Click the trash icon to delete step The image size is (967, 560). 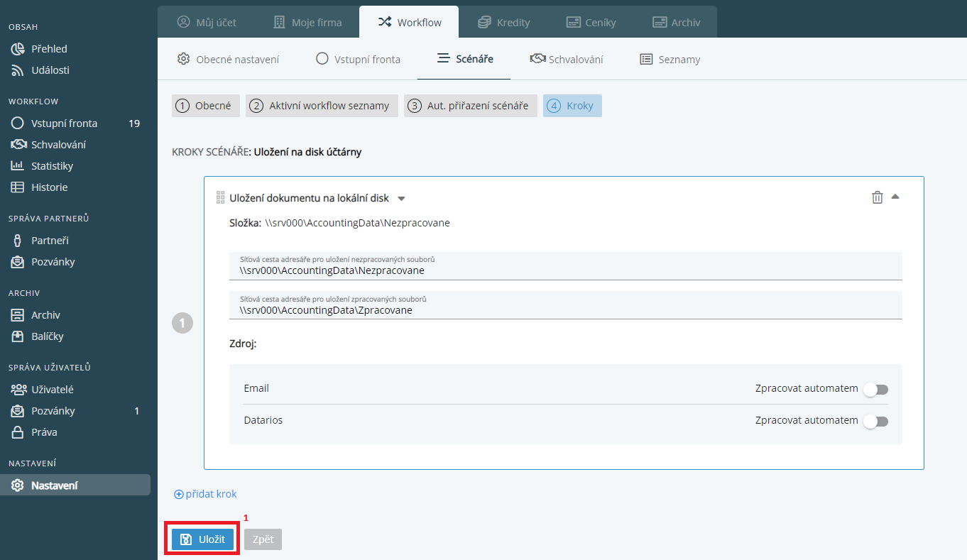coord(877,197)
